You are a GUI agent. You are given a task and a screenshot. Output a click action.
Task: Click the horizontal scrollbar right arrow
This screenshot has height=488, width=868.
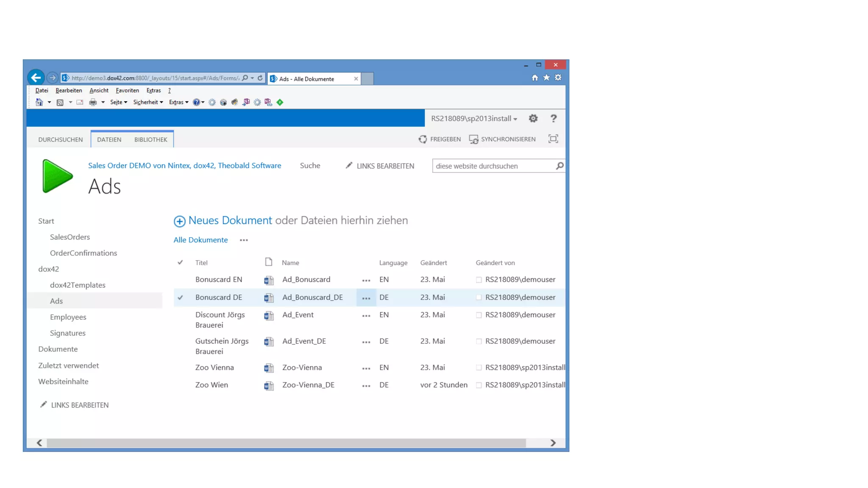[x=553, y=443]
